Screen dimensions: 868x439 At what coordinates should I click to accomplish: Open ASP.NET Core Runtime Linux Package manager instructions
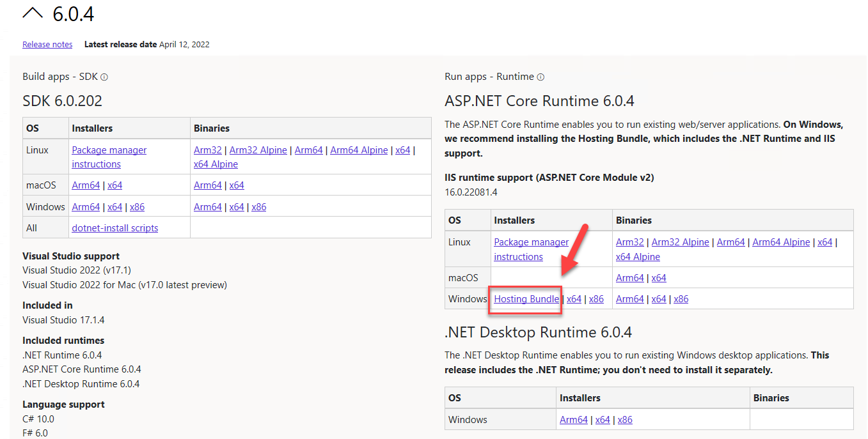coord(532,249)
